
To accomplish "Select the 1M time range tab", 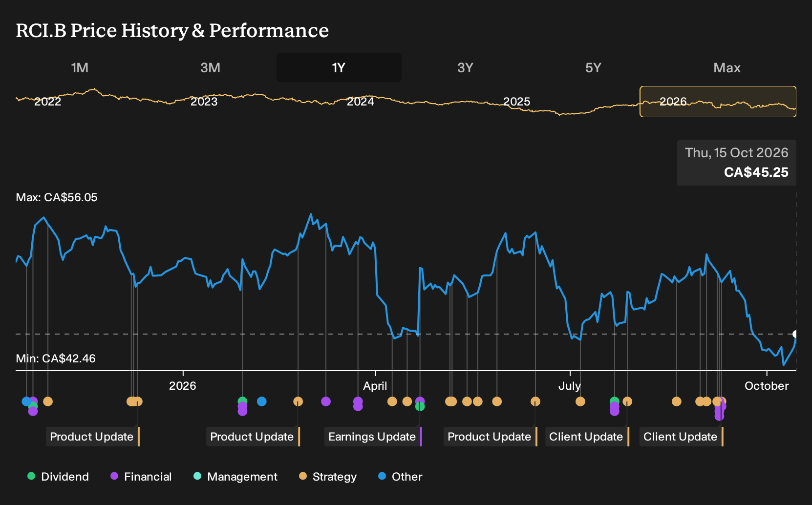I will point(80,67).
